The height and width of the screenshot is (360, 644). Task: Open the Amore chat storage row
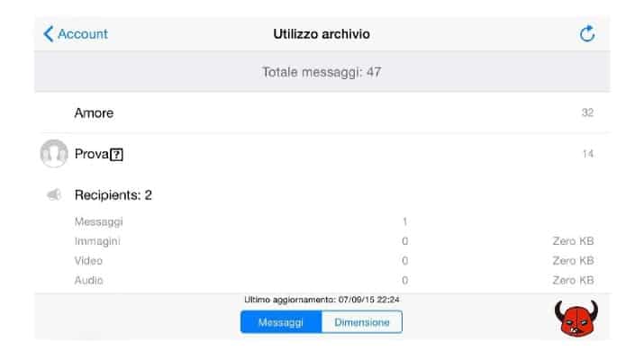point(322,113)
